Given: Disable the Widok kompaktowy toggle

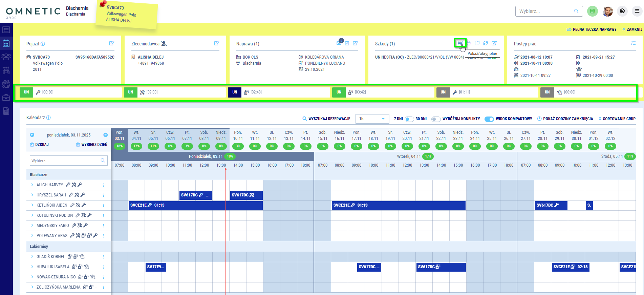Looking at the screenshot, I should point(489,119).
